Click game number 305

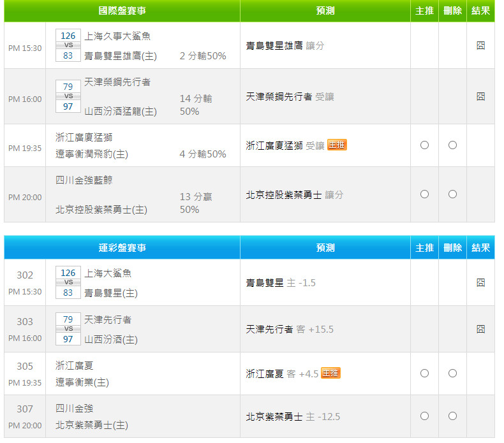click(25, 367)
